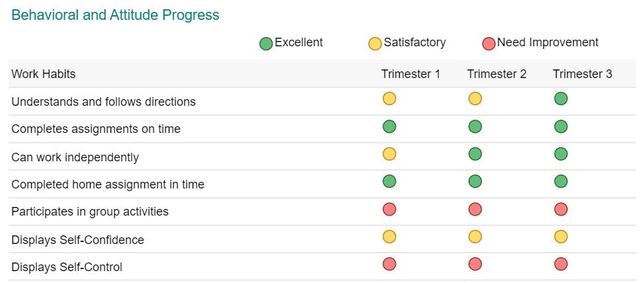Click the Work Habits header label

click(x=44, y=74)
